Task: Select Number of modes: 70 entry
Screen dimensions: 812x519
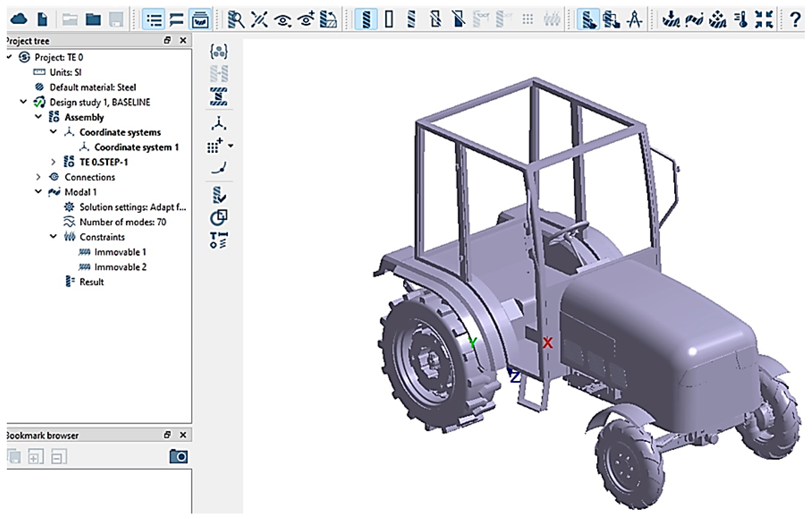Action: click(x=122, y=222)
